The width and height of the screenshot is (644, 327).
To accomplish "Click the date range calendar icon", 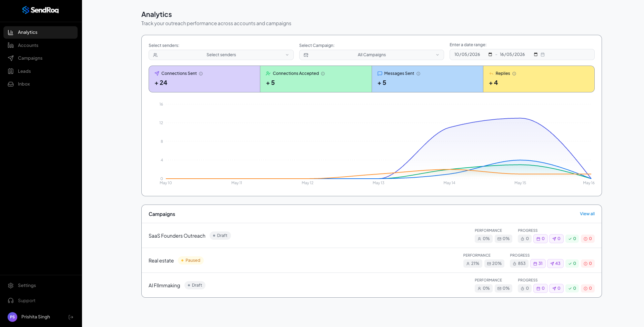I will pyautogui.click(x=543, y=54).
